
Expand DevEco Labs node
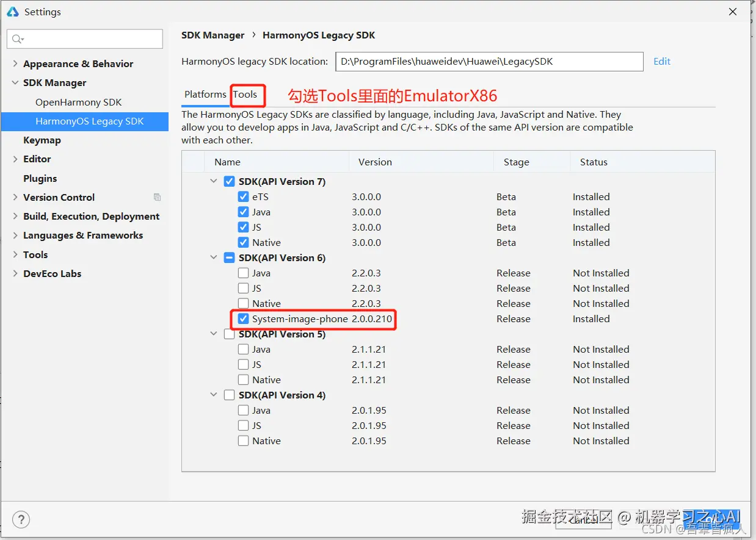tap(15, 273)
